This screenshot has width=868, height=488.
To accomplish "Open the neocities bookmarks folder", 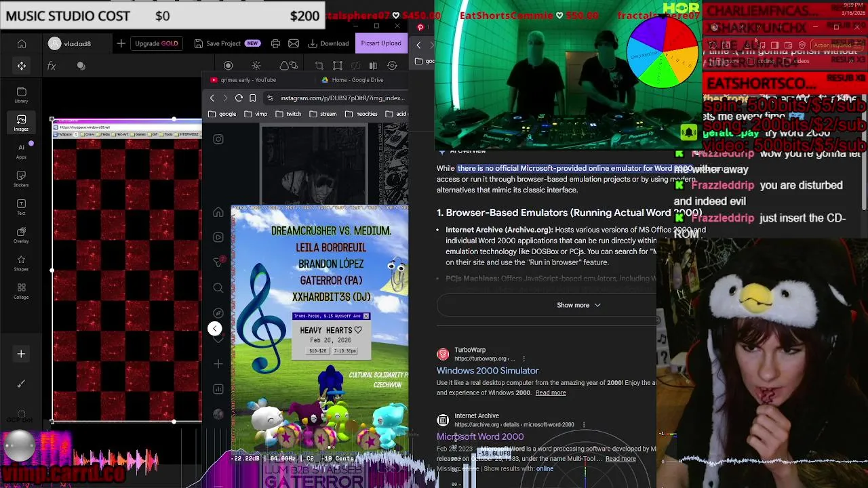I will point(361,114).
